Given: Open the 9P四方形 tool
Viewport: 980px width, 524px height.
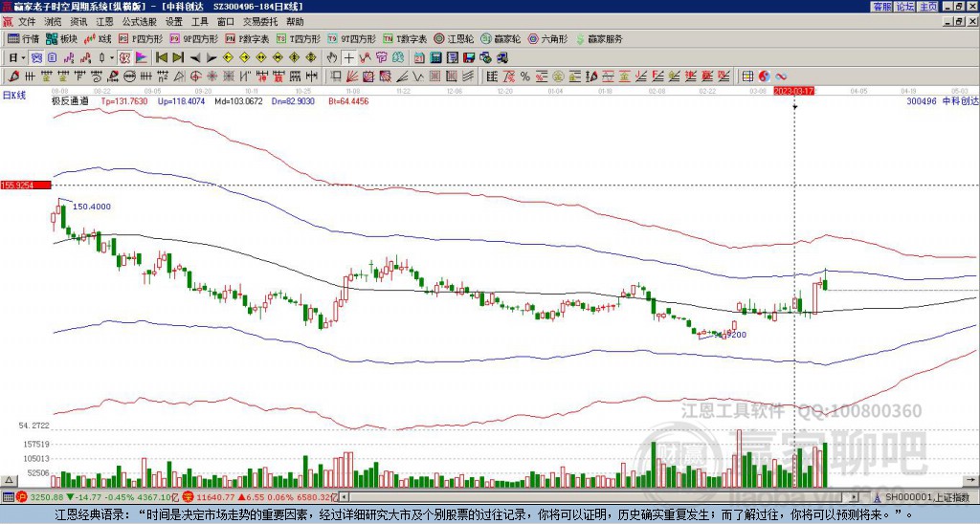Looking at the screenshot, I should click(193, 38).
